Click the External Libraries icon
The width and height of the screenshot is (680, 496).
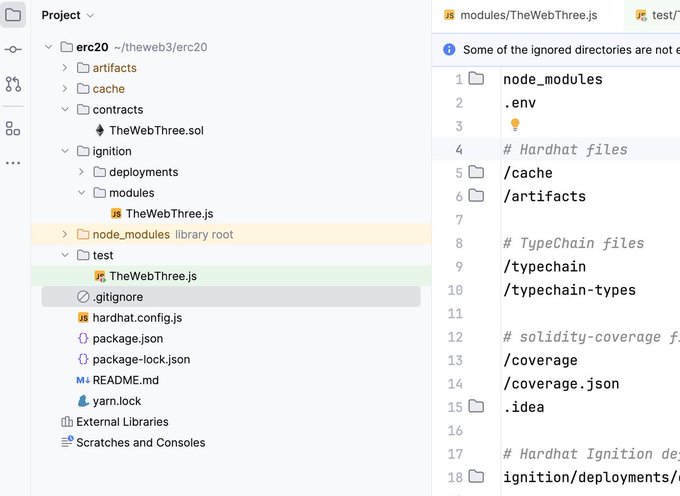point(67,421)
